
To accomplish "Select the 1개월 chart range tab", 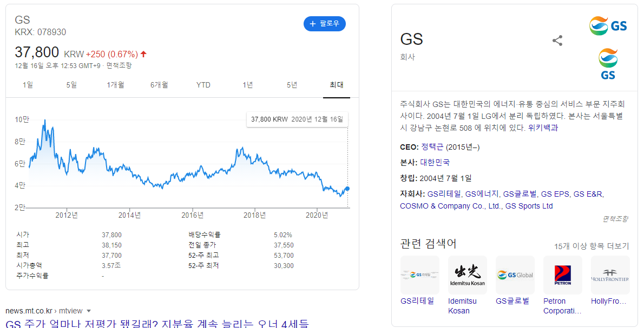I will tap(115, 85).
